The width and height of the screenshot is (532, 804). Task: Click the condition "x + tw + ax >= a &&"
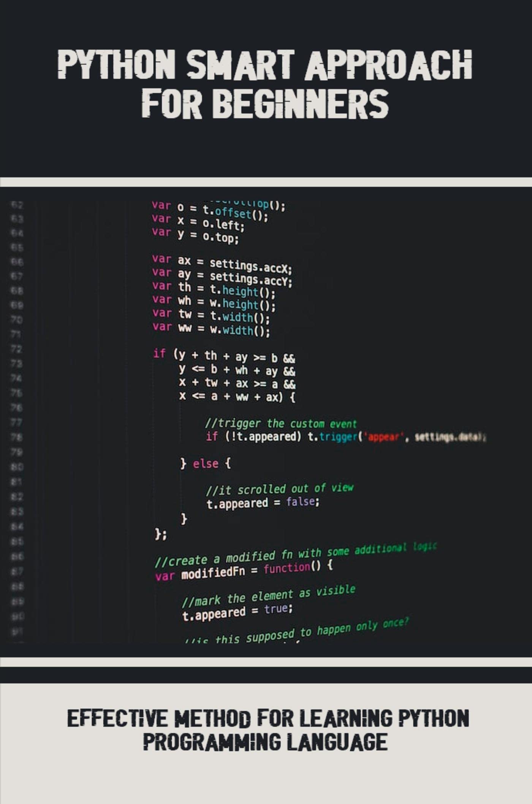[x=237, y=383]
